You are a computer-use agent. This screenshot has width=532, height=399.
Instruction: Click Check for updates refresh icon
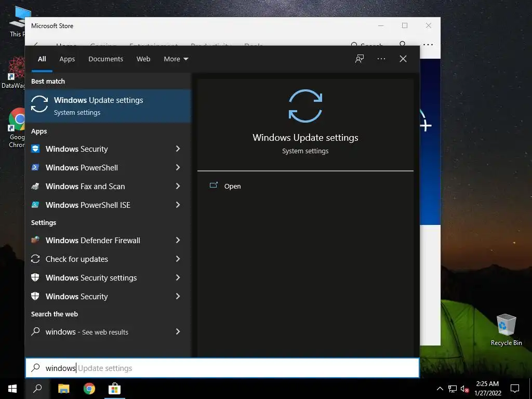[35, 259]
